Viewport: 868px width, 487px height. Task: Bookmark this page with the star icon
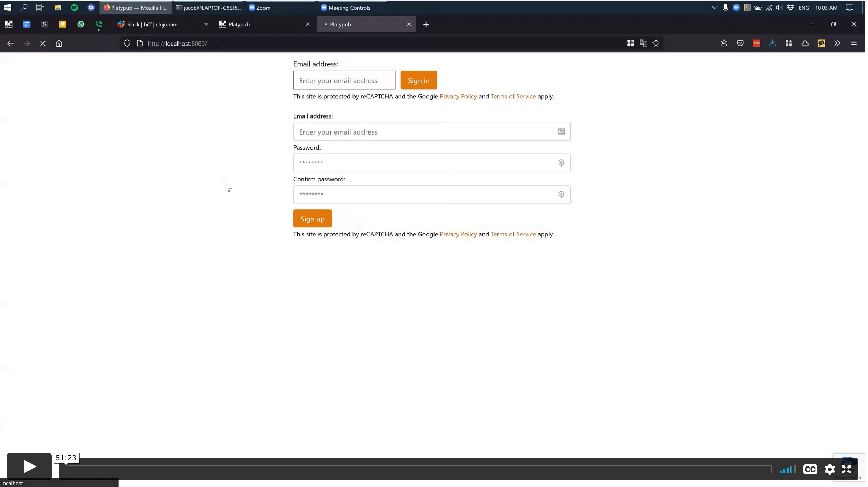656,43
